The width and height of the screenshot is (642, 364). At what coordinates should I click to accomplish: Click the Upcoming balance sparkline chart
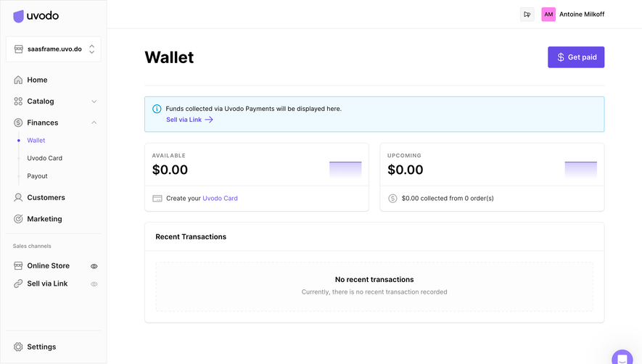(580, 169)
